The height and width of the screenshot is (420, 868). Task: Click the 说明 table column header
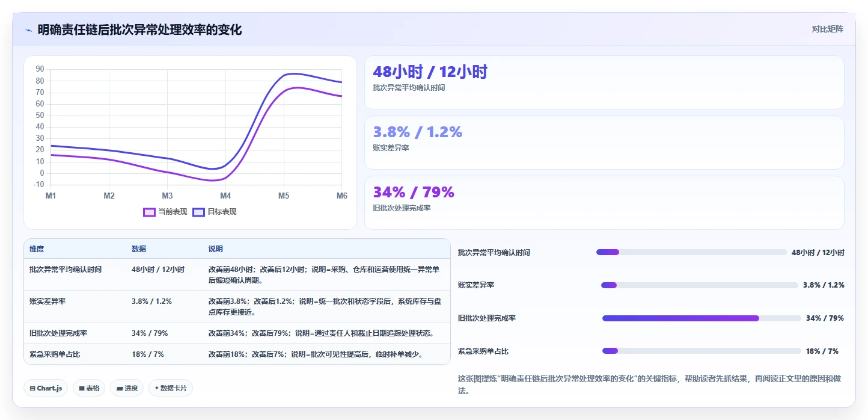coord(216,249)
